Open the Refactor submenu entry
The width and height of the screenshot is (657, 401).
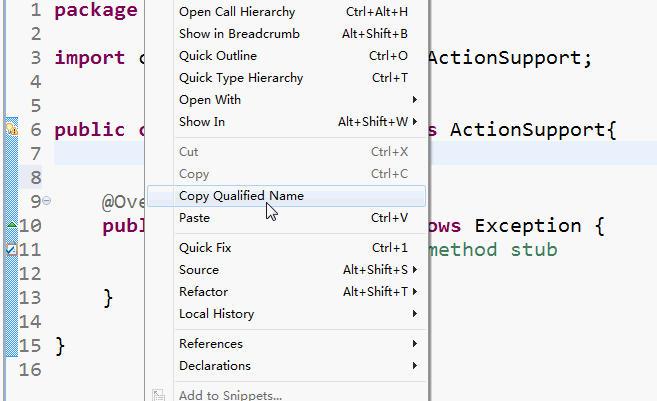point(203,292)
